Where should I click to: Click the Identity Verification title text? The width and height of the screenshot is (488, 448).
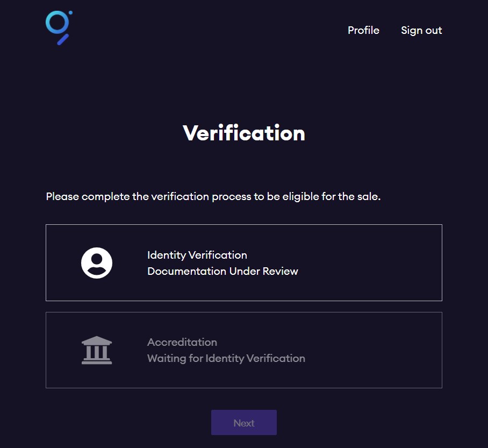(197, 255)
